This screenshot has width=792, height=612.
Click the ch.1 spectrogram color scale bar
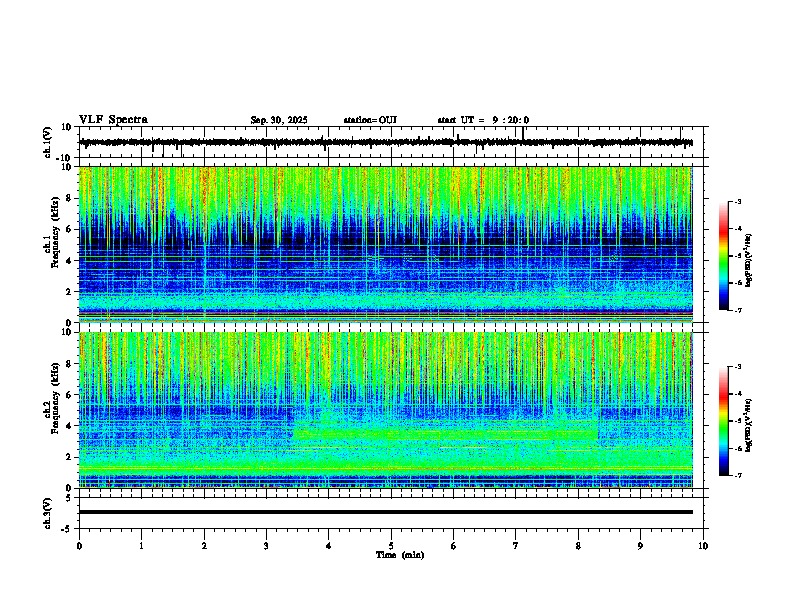coord(724,256)
